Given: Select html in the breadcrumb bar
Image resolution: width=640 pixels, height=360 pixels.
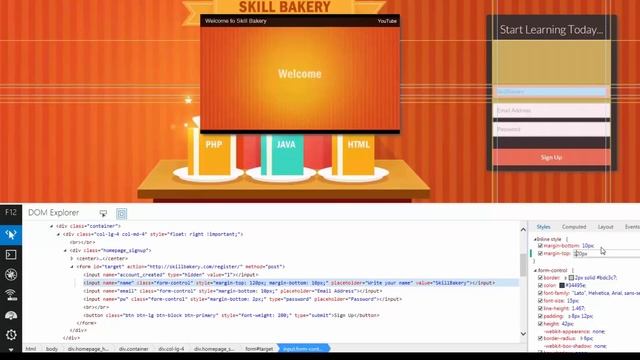Looking at the screenshot, I should tap(31, 349).
